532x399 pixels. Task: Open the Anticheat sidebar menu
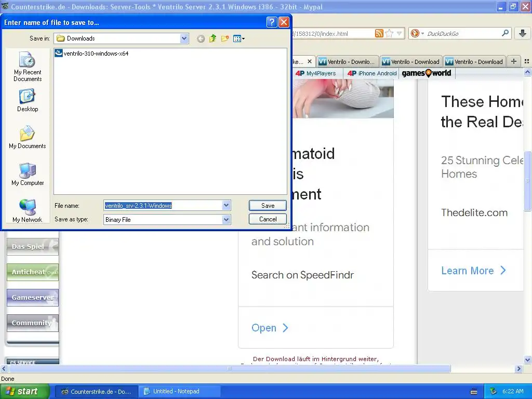click(33, 272)
